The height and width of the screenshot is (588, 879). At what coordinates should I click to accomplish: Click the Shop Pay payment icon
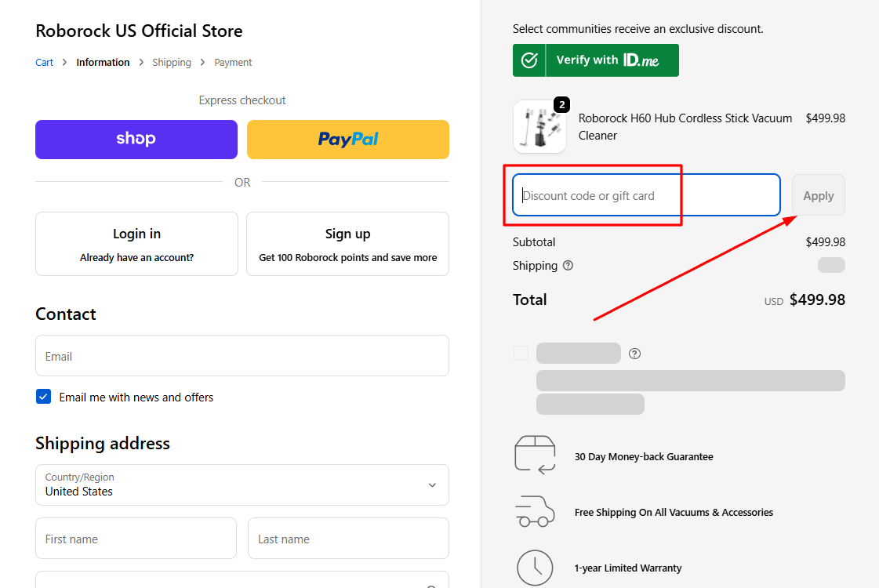[136, 139]
